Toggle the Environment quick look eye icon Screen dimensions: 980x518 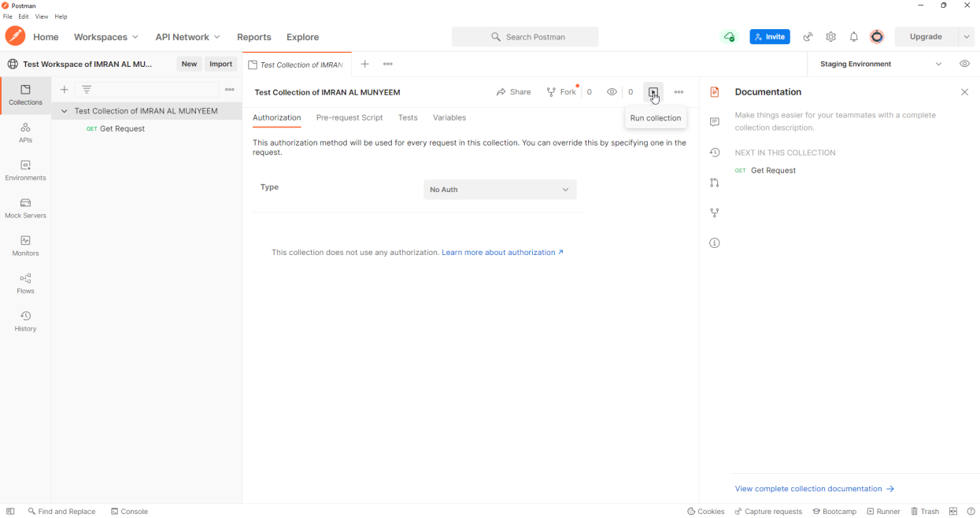click(x=964, y=64)
